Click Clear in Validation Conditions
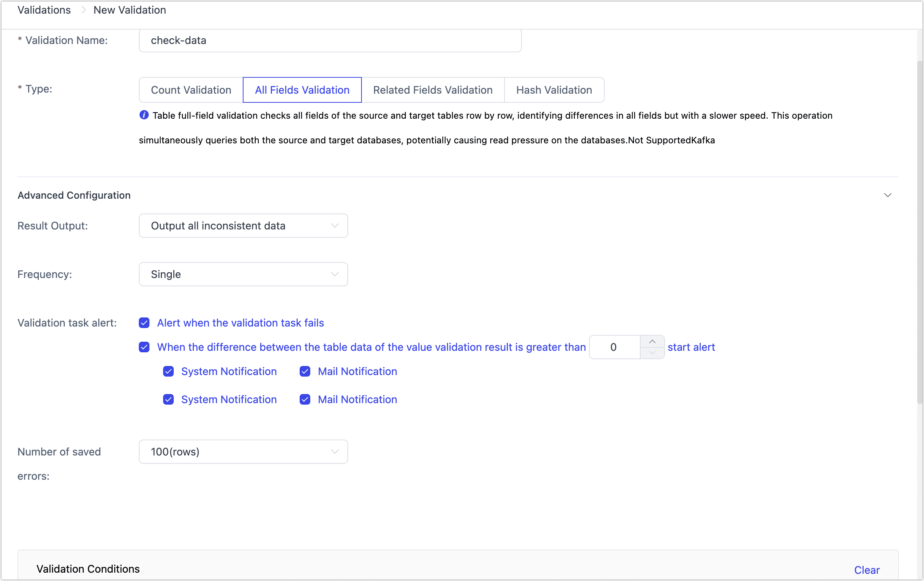Viewport: 924px width, 581px height. point(866,570)
